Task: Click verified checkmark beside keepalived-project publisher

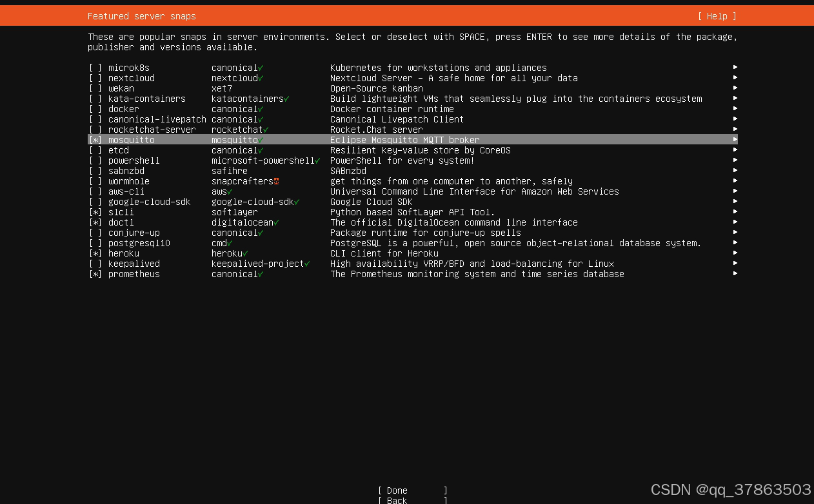Action: [x=307, y=264]
